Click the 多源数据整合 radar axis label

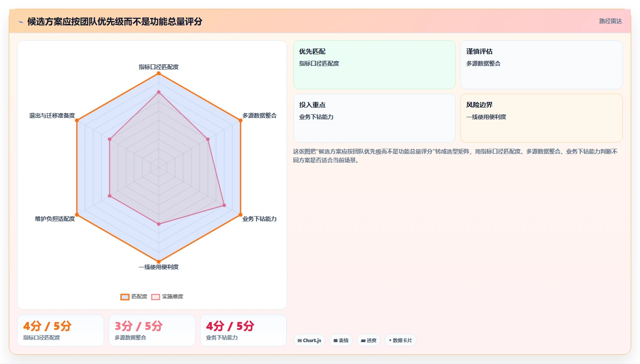(260, 115)
